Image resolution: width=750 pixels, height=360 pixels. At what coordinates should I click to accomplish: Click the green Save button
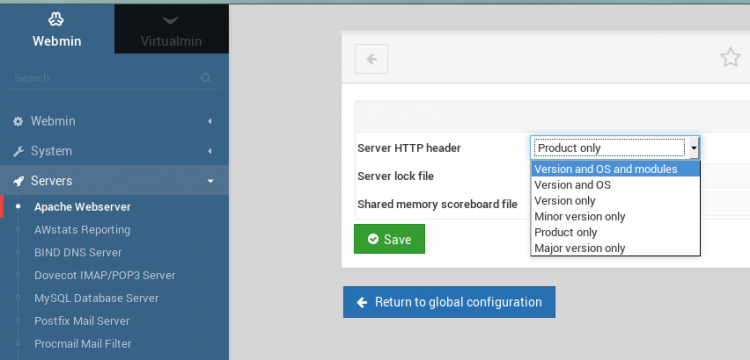point(389,239)
